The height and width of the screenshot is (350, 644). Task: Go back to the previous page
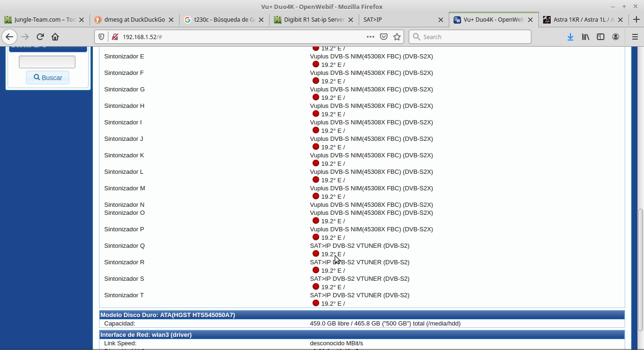click(9, 37)
